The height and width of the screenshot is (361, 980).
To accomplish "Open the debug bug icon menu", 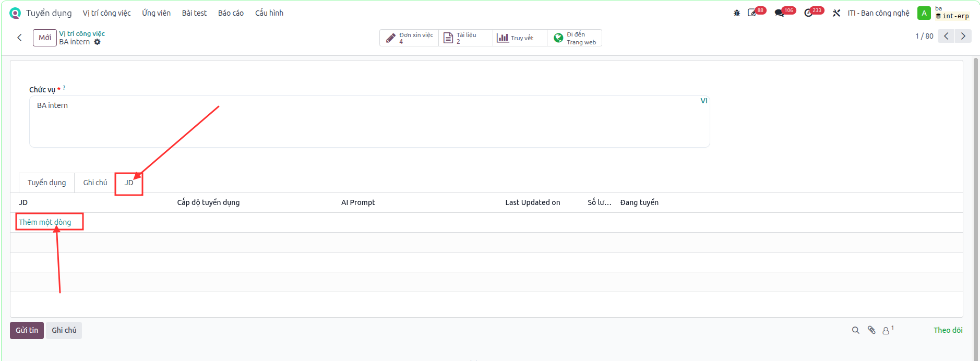I will tap(736, 13).
